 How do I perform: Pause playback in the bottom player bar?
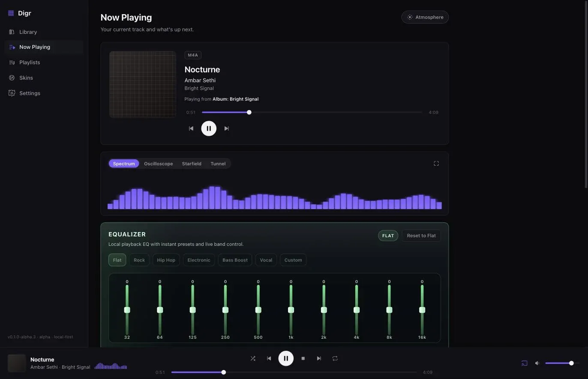point(286,358)
